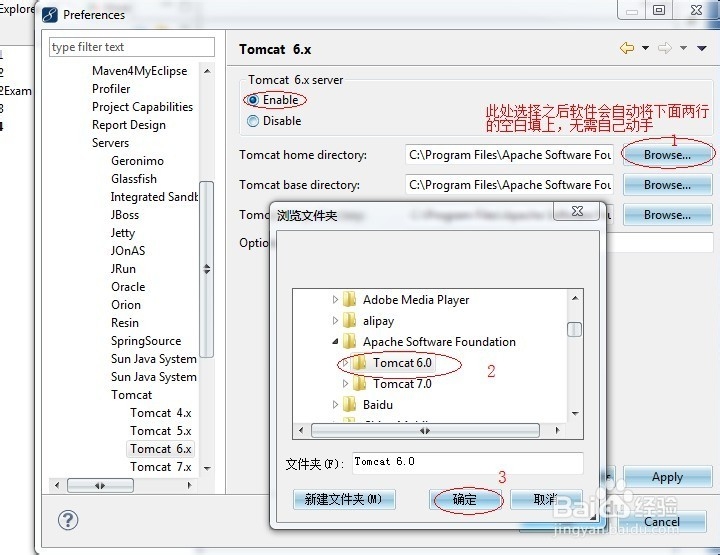Image resolution: width=720 pixels, height=555 pixels.
Task: Click the Tomcat home directory field
Action: tap(509, 155)
